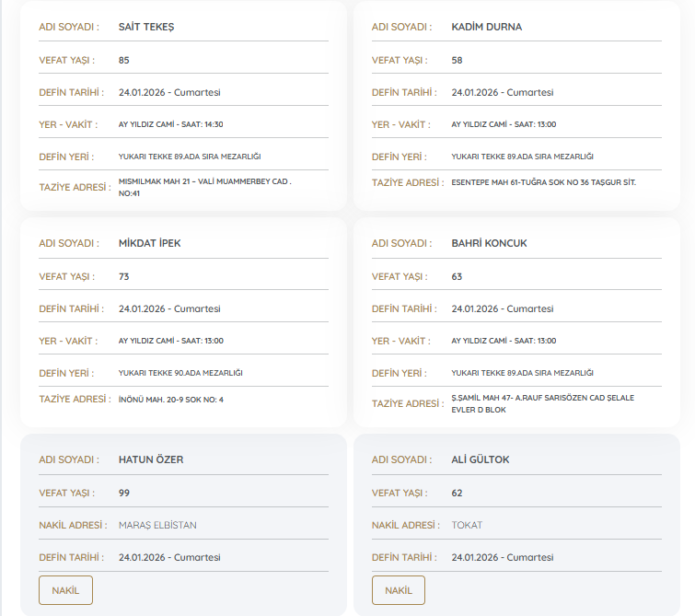The image size is (695, 616).
Task: Click the MARAŞ ELBİSTAN transfer address
Action: (157, 525)
